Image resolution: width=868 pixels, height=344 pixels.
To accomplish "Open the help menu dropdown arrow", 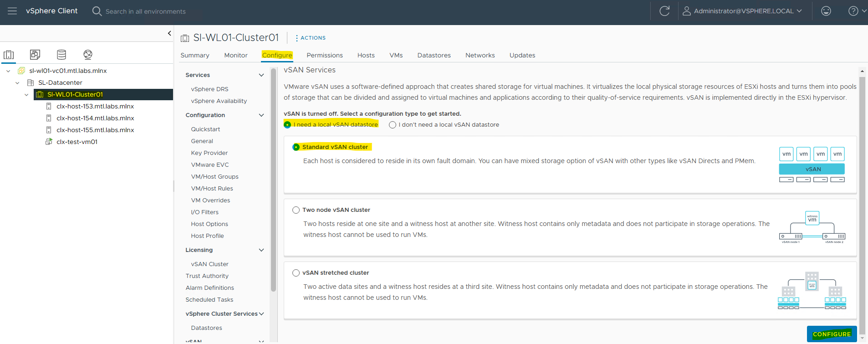I will pos(864,11).
